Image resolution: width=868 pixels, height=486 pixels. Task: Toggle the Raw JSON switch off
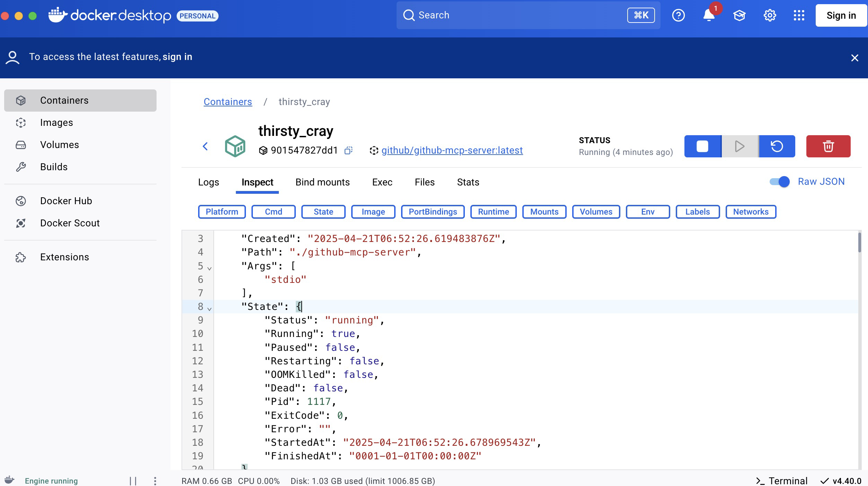pyautogui.click(x=779, y=182)
